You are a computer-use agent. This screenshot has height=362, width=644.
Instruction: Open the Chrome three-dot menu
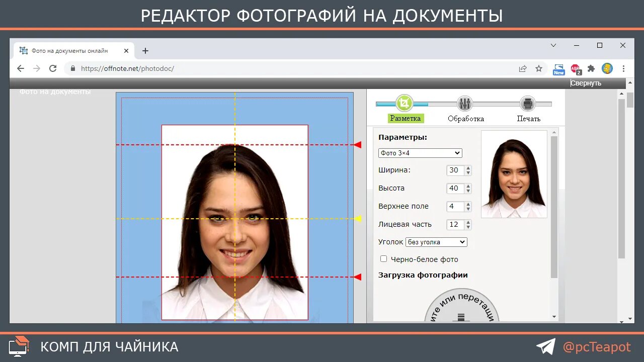(x=623, y=68)
